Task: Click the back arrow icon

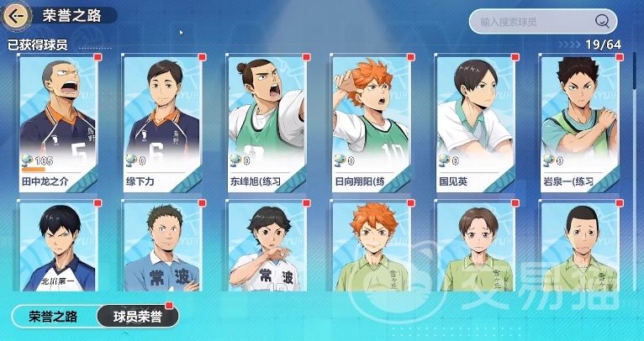Action: pos(16,17)
